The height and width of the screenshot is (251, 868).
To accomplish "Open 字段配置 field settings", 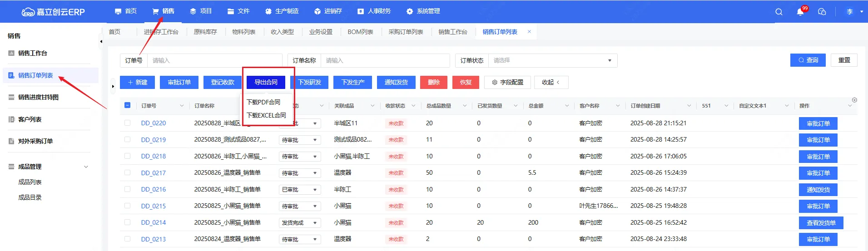I will point(507,82).
